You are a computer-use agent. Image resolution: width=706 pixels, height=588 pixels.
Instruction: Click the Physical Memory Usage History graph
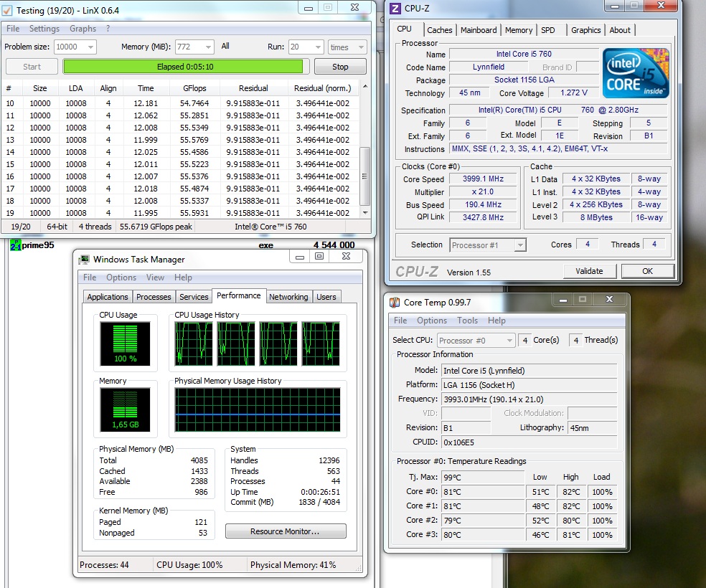click(x=258, y=409)
